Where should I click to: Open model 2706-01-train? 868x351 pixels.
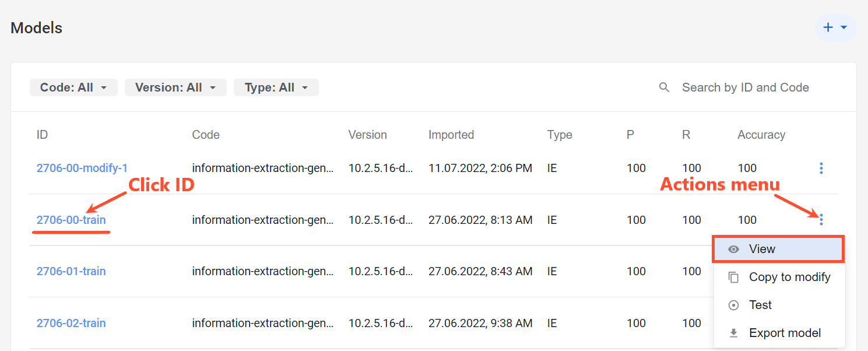[71, 271]
